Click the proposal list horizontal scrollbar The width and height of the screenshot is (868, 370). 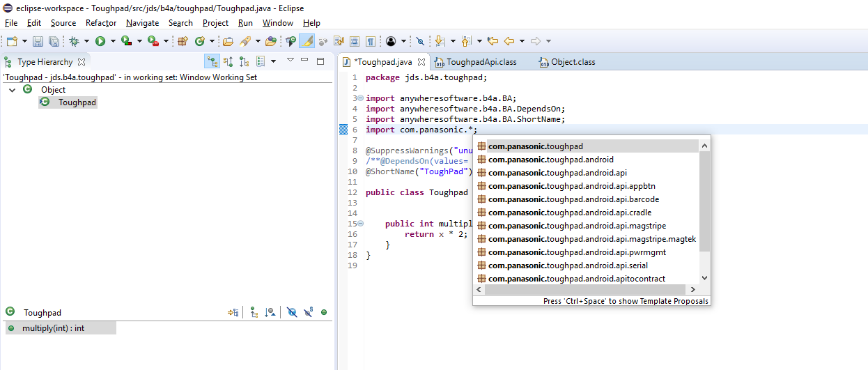(x=585, y=289)
